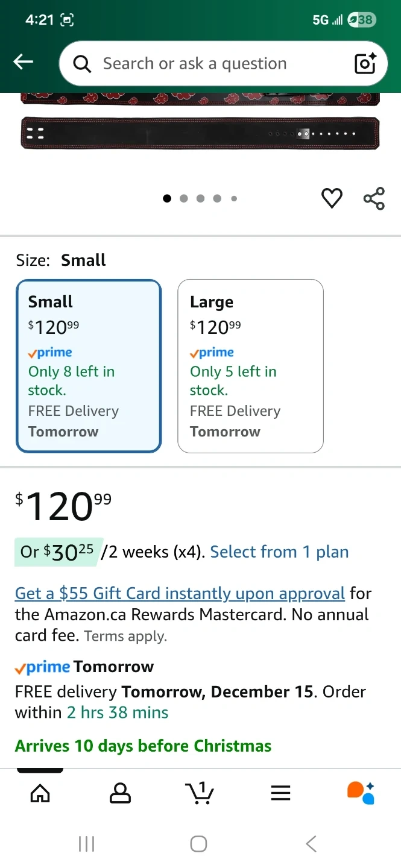Select the Large size option
The image size is (401, 868).
pyautogui.click(x=250, y=366)
